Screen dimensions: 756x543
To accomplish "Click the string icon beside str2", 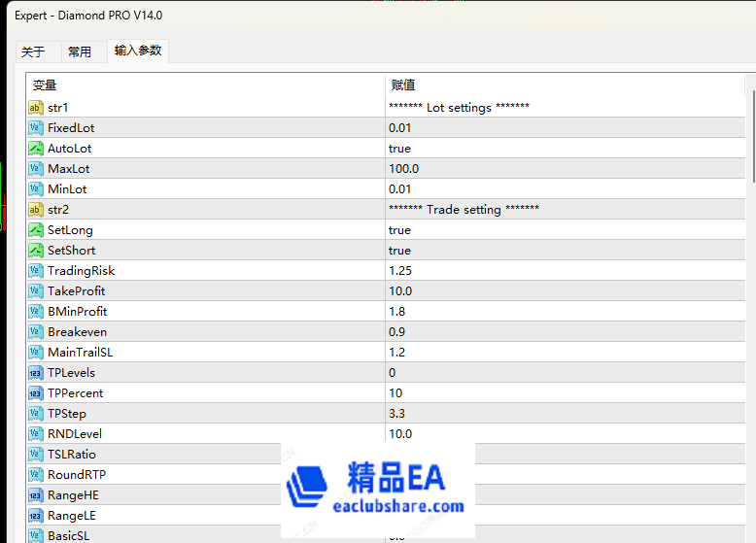I will 36,210.
